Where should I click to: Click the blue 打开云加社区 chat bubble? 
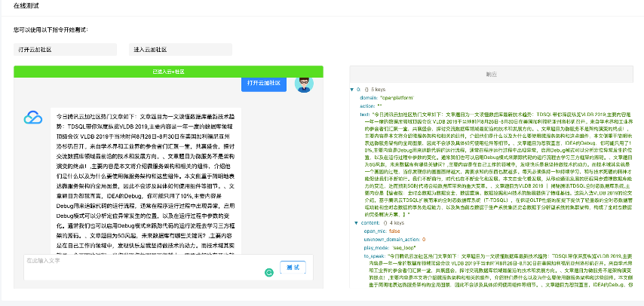(264, 83)
